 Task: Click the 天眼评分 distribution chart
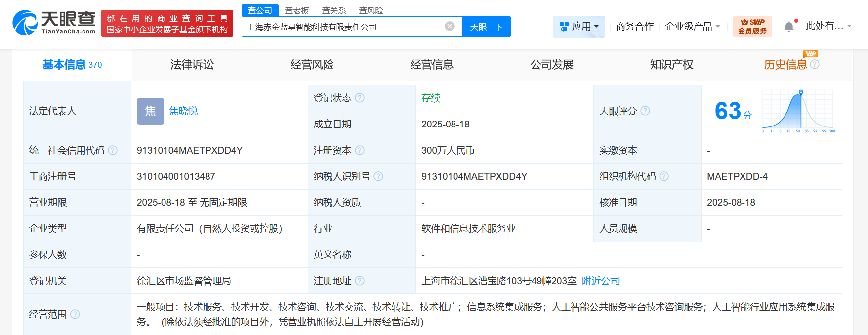point(798,111)
